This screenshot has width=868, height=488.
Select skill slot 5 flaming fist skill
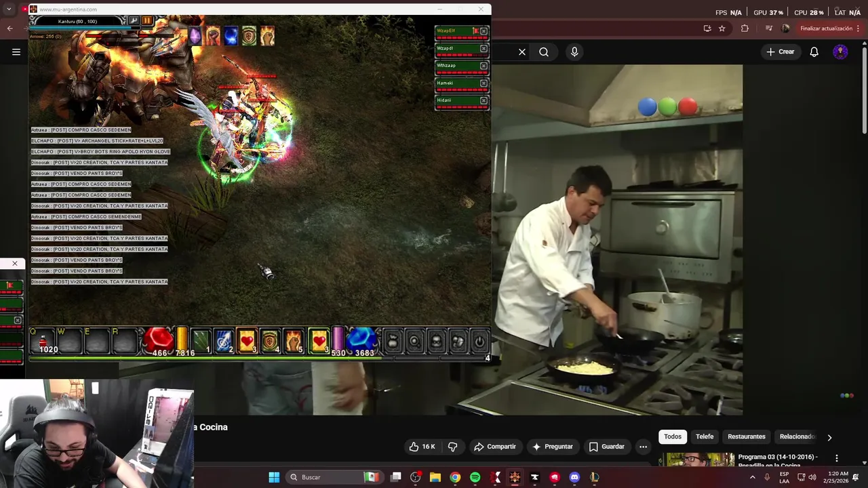tap(293, 341)
